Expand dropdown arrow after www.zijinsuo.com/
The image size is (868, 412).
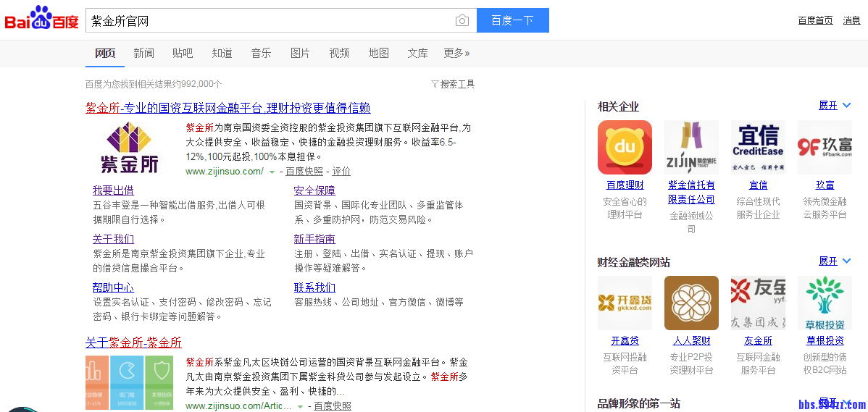(x=272, y=172)
